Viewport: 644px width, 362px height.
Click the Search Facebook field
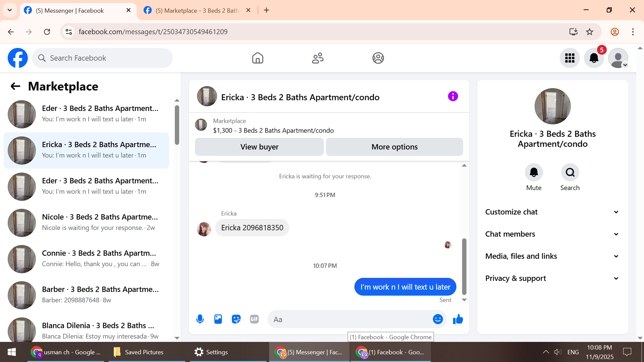point(102,58)
